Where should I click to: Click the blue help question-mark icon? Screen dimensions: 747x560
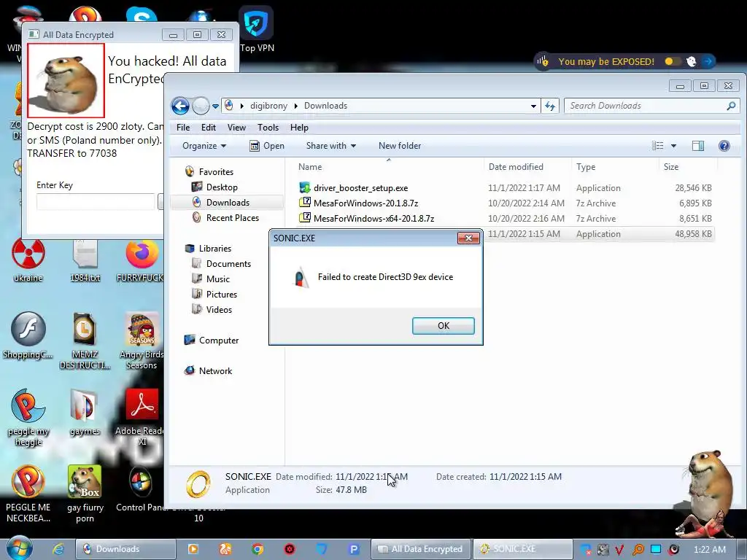[724, 146]
